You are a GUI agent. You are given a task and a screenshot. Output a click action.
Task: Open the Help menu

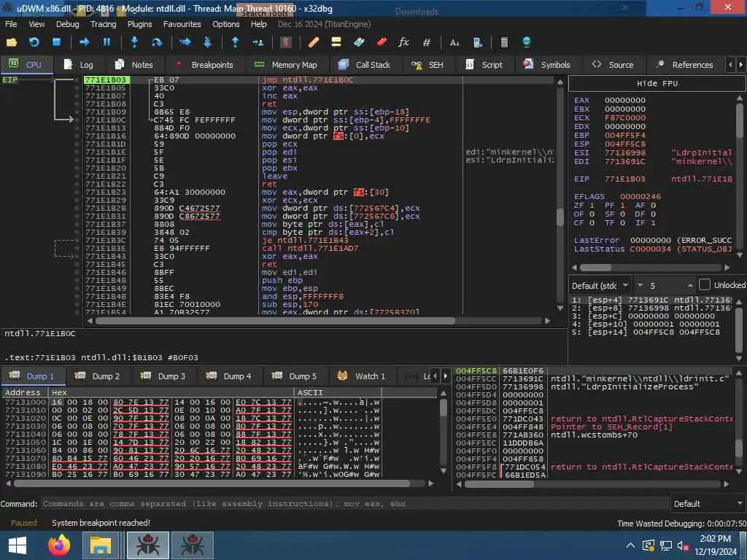coord(259,24)
